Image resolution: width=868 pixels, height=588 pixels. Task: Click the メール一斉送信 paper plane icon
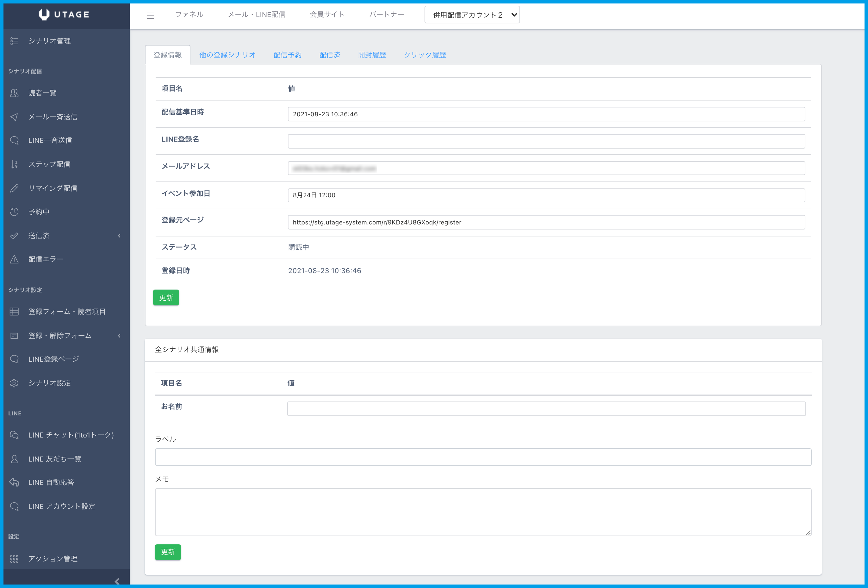tap(14, 117)
